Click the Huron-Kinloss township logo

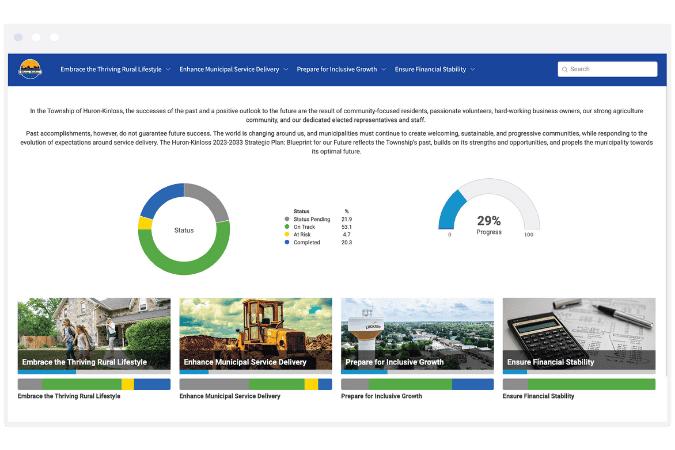coord(30,69)
